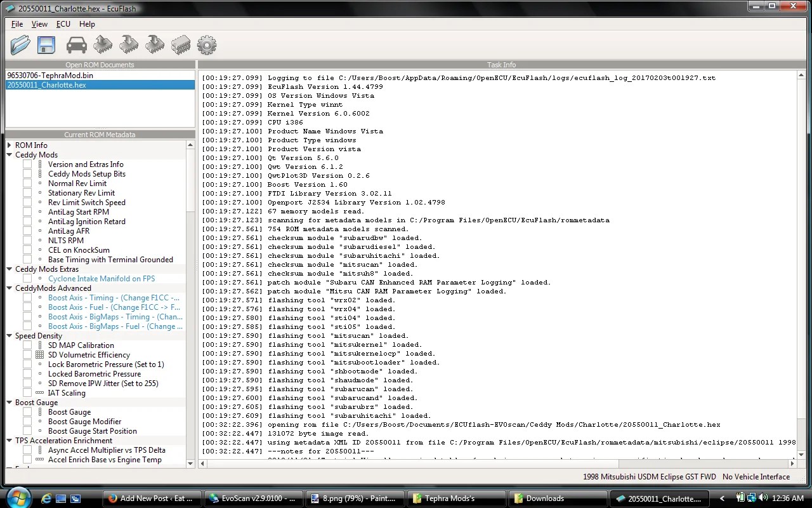Screen dimensions: 812x508
Task: Click the Switch Between Windows quick launch icon
Action: click(75, 498)
